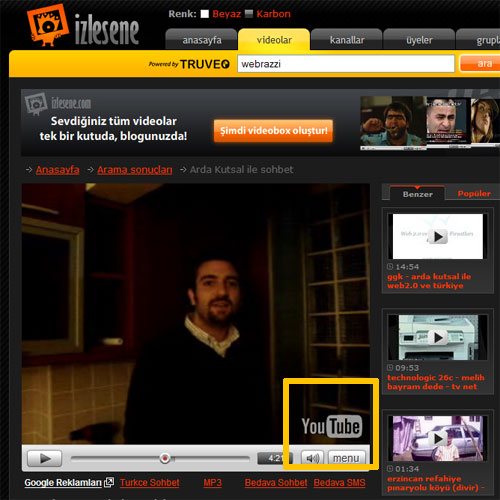Image resolution: width=500 pixels, height=500 pixels.
Task: Click the arrow icon before Arama sonuçları
Action: tap(90, 170)
